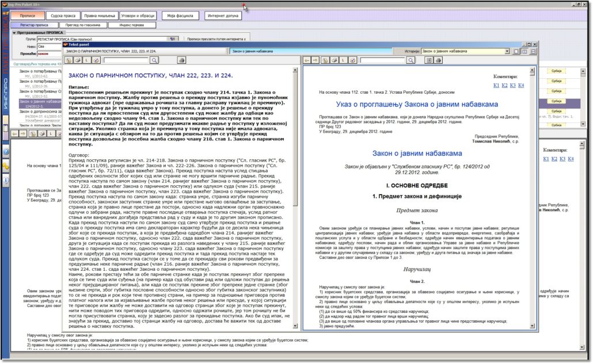Go forward arrow in right pane toolbar
The width and height of the screenshot is (593, 364).
[315, 60]
